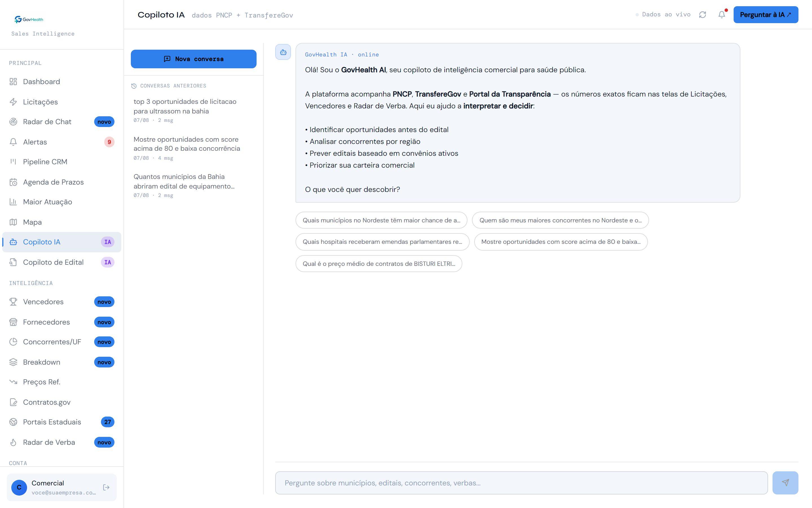
Task: Select suggestion about maiores concorrentes no Nordeste
Action: click(x=560, y=220)
